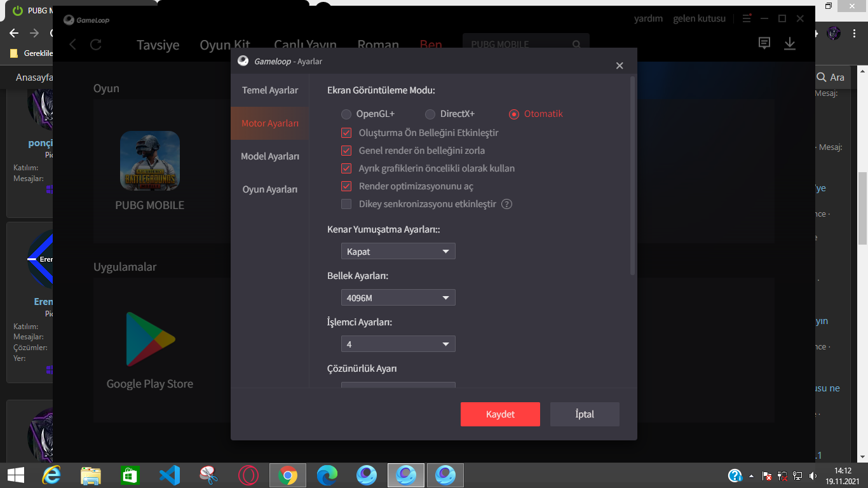Viewport: 868px width, 488px height.
Task: Open File Explorer from the taskbar
Action: pos(91,475)
